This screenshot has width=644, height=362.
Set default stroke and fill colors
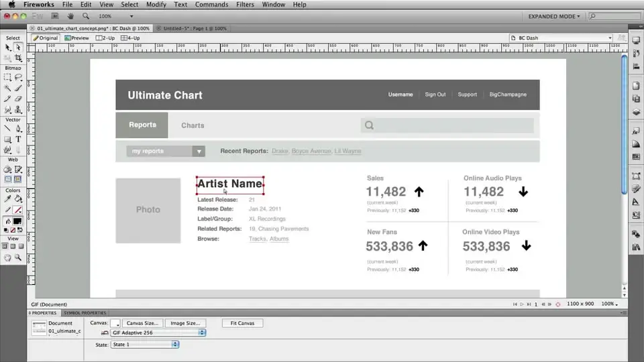(x=6, y=230)
